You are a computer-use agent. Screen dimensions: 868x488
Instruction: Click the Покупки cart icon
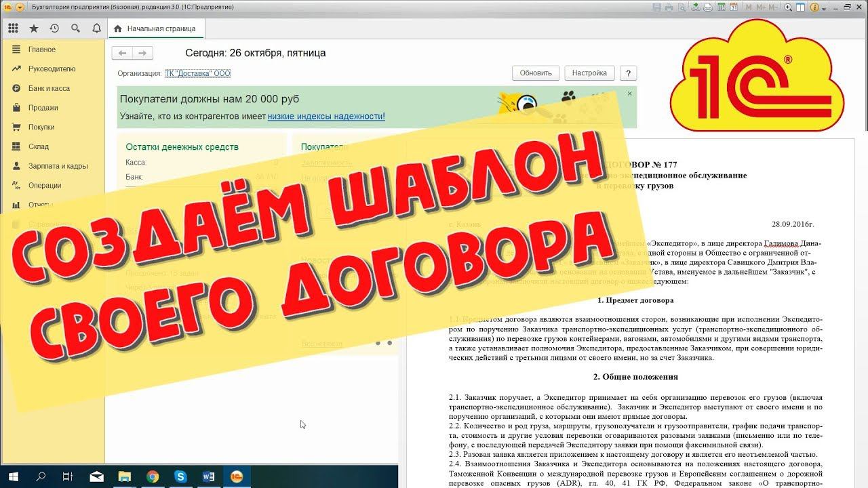pos(16,127)
